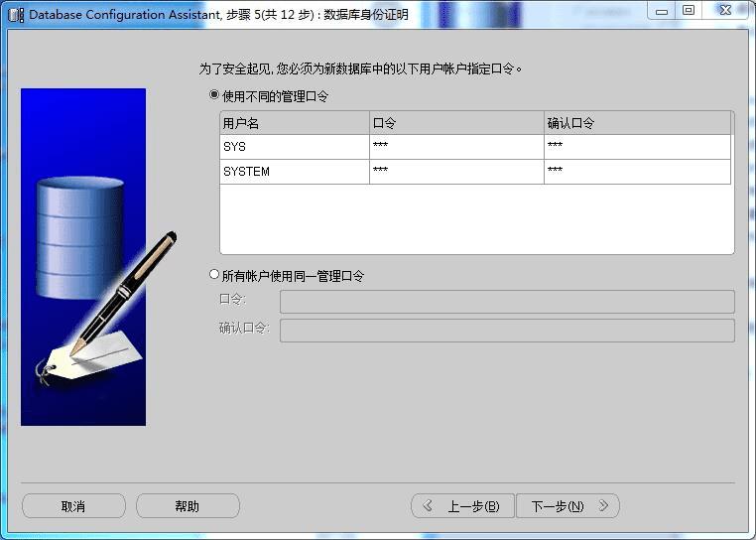
Task: Click the Database Configuration Assistant title icon
Action: (x=16, y=15)
